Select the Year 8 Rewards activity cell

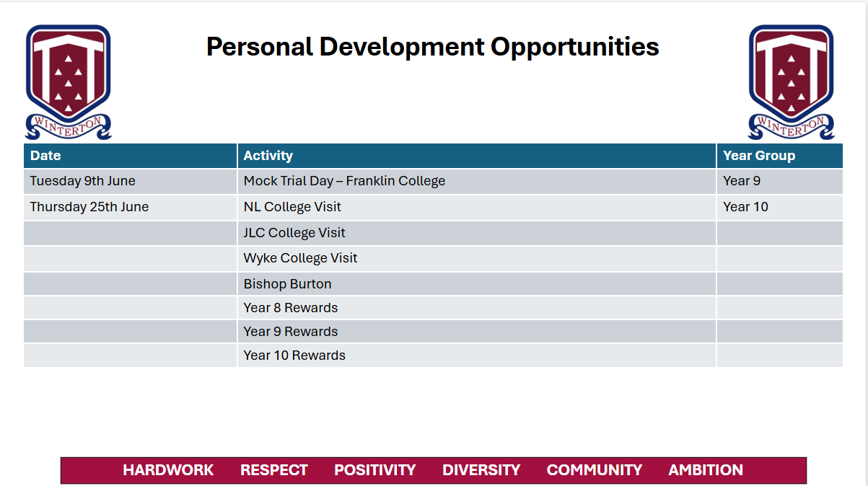(290, 308)
